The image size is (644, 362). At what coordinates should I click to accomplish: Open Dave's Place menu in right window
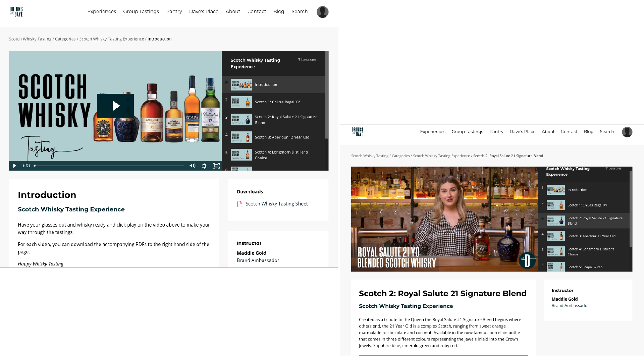(522, 132)
